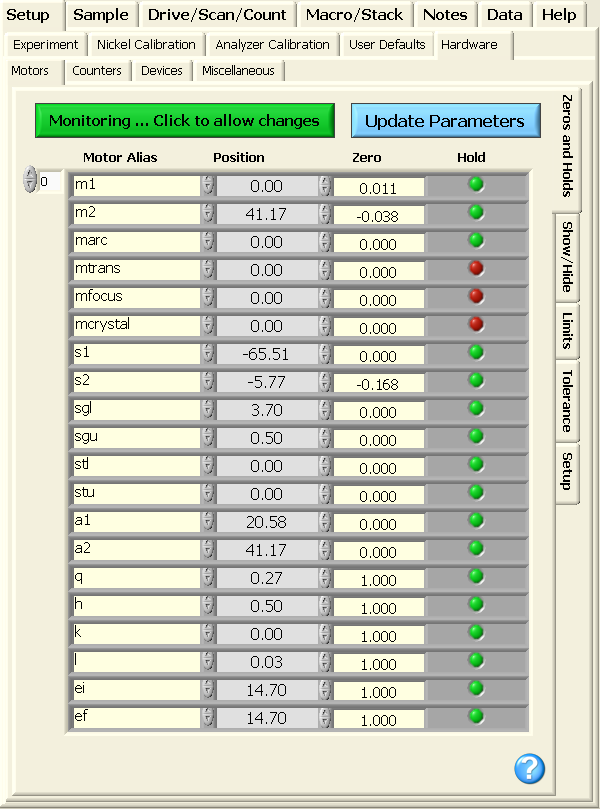Click the green Monitoring allow changes button
This screenshot has width=600, height=809.
(x=184, y=121)
